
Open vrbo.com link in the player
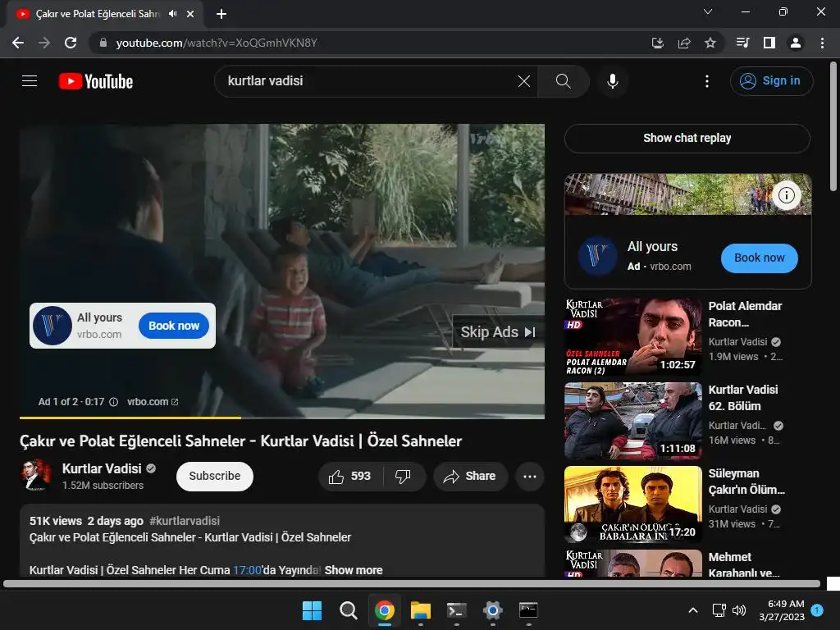(152, 402)
